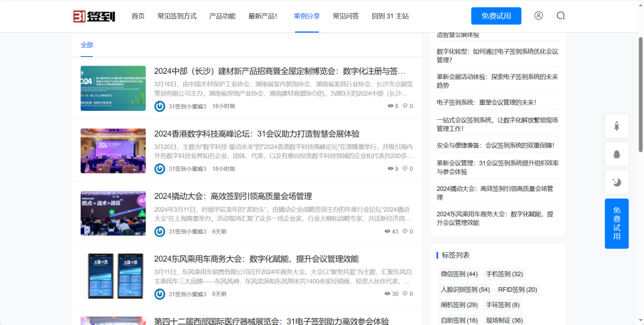Click comment icon on 长沙建材 article
644x325 pixels.
tap(405, 106)
